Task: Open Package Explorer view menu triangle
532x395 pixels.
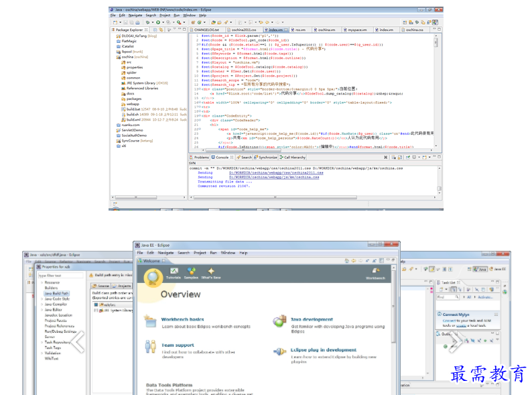Action: pos(175,30)
